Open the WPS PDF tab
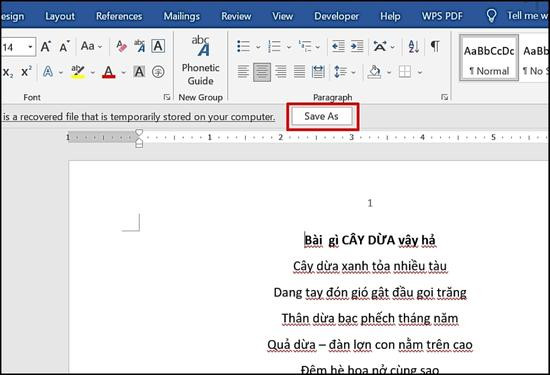550x375 pixels. point(442,16)
